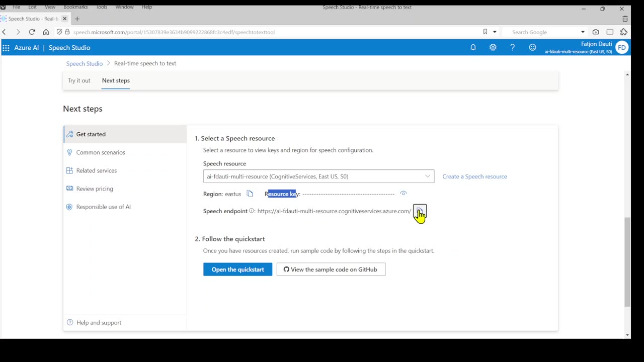Focus the Search Google field

pos(543,32)
